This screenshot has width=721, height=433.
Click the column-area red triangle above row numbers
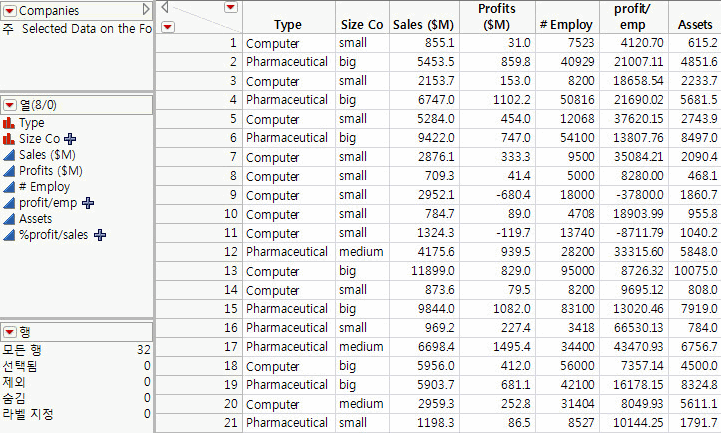point(231,8)
